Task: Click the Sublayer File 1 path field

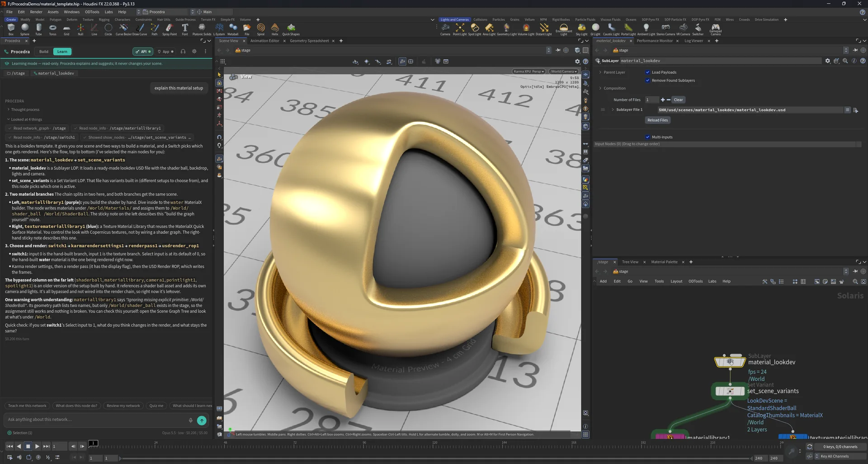Action: (750, 110)
